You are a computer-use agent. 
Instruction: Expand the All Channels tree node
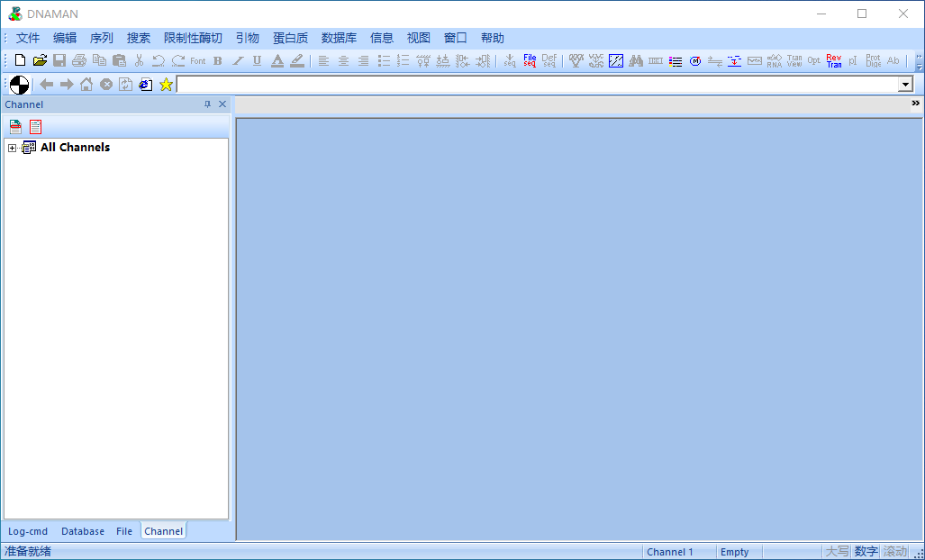coord(12,148)
